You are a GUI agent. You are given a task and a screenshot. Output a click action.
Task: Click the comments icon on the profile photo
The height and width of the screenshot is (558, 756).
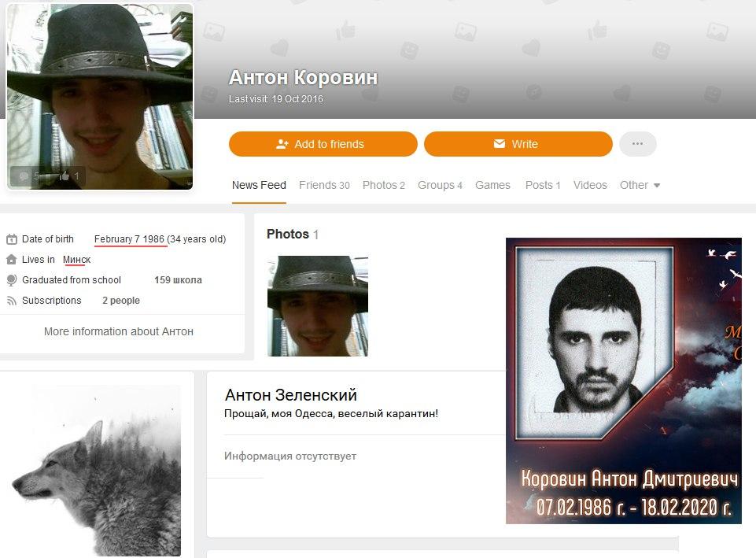click(x=24, y=176)
